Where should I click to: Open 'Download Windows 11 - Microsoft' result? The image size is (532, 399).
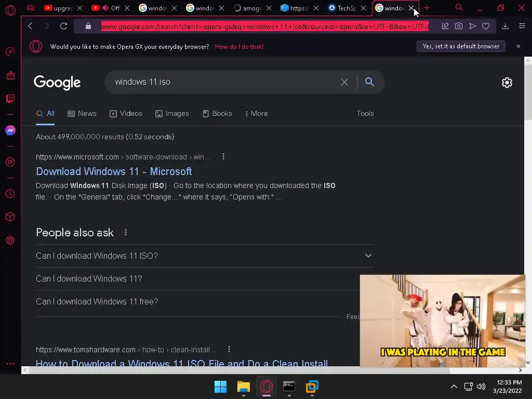click(114, 171)
